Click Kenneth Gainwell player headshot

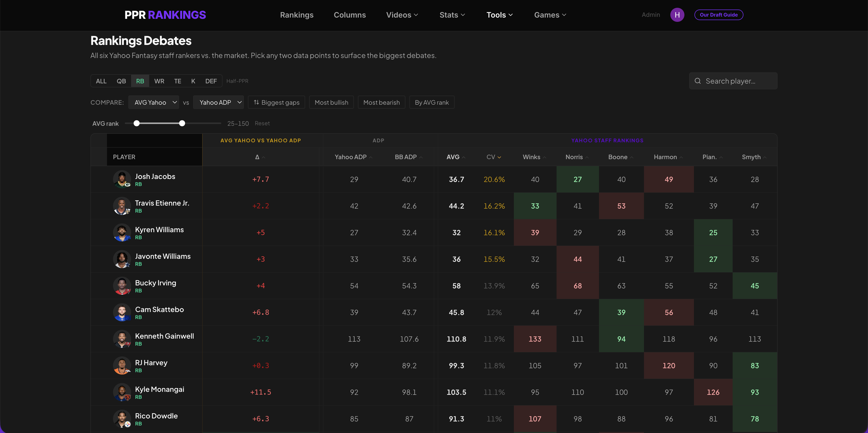122,339
